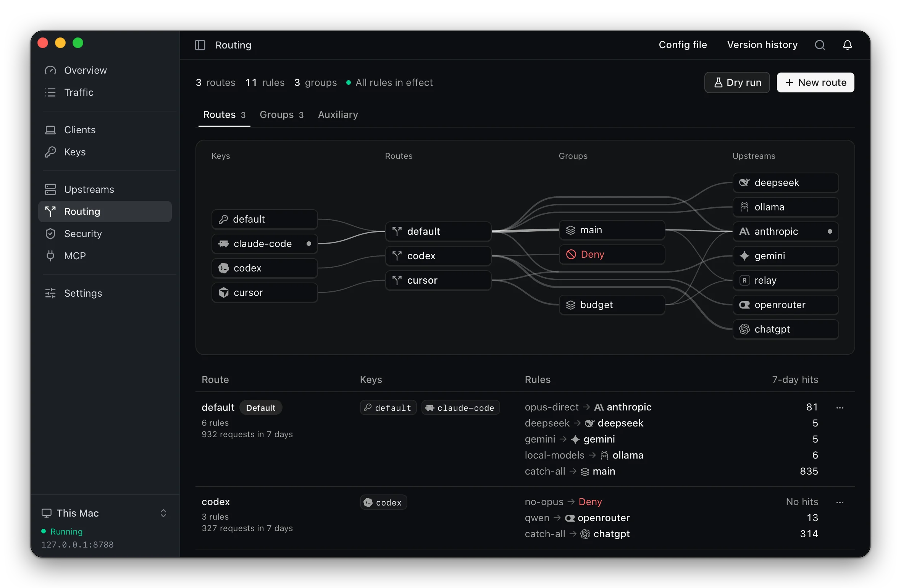Click the MCP plug icon
Viewport: 901px width, 588px height.
(50, 256)
